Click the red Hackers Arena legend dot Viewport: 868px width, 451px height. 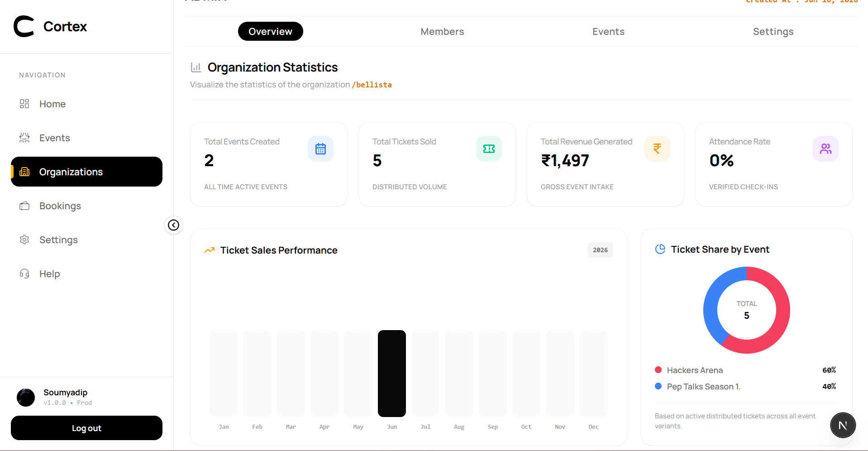pyautogui.click(x=658, y=370)
